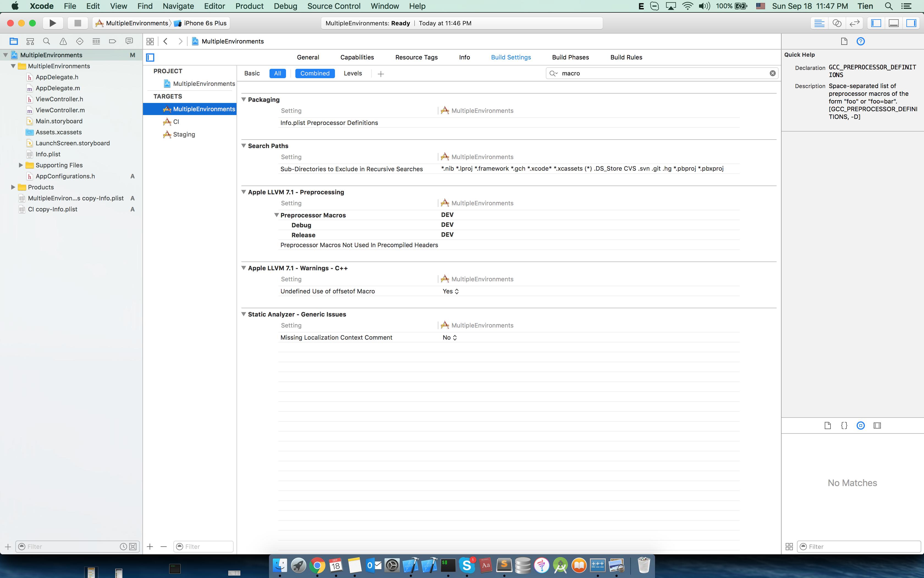Open the Breakpoint navigator icon
Image resolution: width=924 pixels, height=578 pixels.
(113, 41)
